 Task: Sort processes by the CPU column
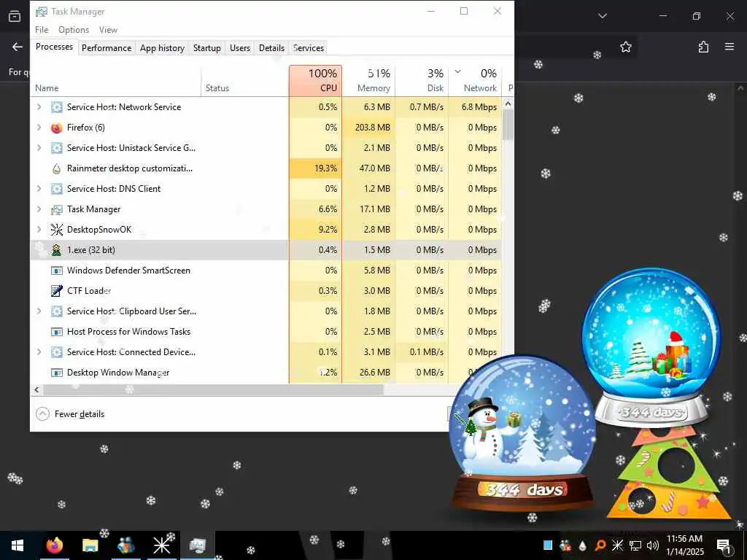tap(315, 80)
